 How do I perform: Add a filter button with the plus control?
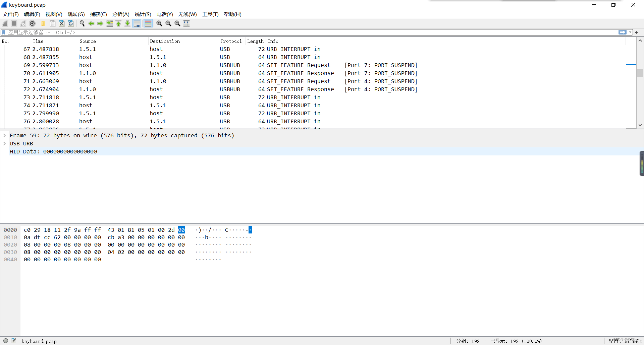pyautogui.click(x=636, y=32)
